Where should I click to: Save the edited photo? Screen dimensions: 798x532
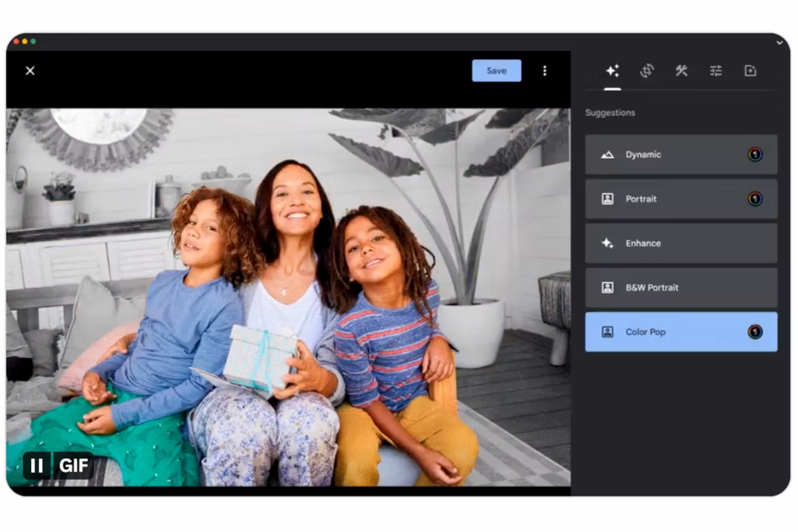(497, 71)
